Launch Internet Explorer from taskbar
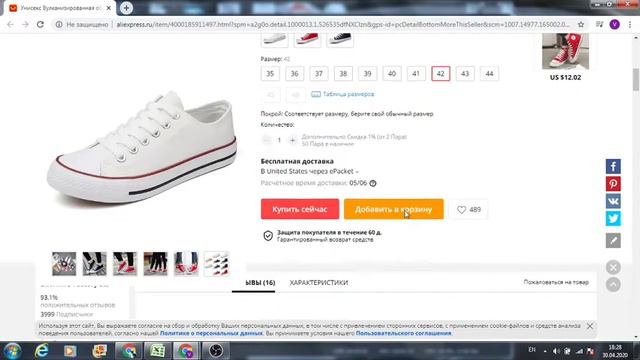The width and height of the screenshot is (640, 360). [41, 351]
